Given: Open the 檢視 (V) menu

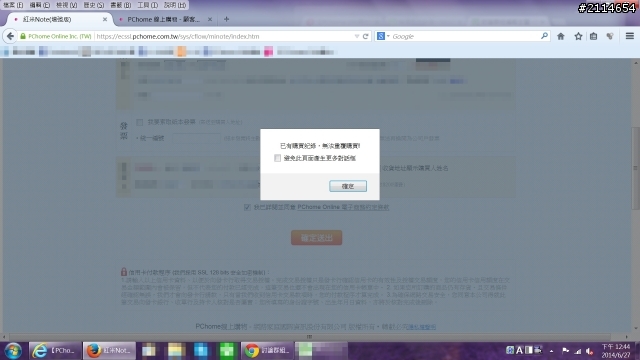Looking at the screenshot, I should (x=67, y=5).
